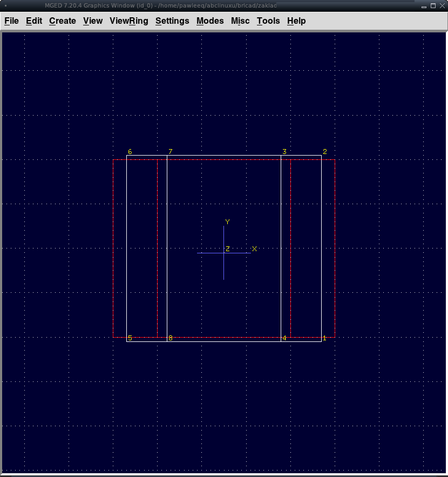The width and height of the screenshot is (448, 477).
Task: Open the ViewRing menu
Action: click(x=129, y=21)
